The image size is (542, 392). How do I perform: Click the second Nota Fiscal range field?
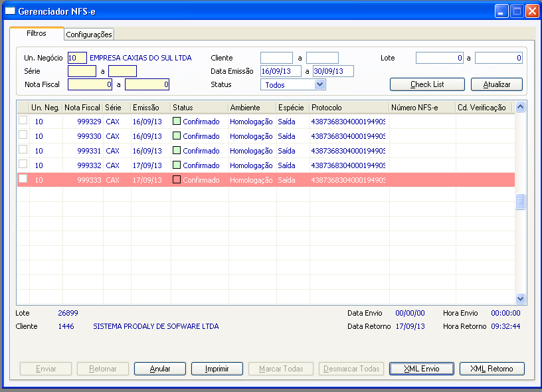pos(147,84)
